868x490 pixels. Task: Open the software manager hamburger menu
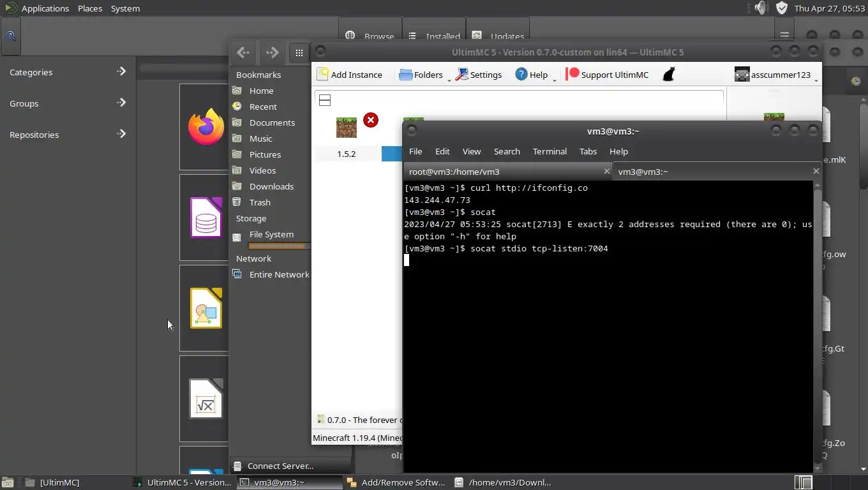(784, 35)
